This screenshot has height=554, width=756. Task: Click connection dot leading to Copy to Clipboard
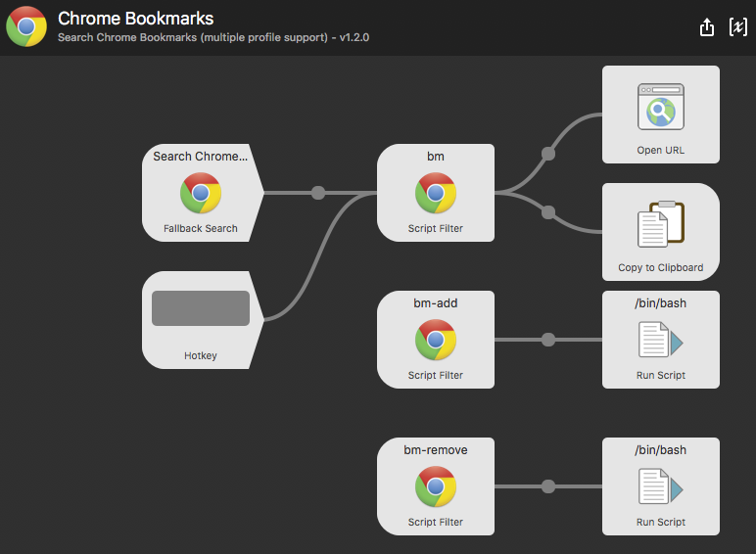pyautogui.click(x=548, y=212)
